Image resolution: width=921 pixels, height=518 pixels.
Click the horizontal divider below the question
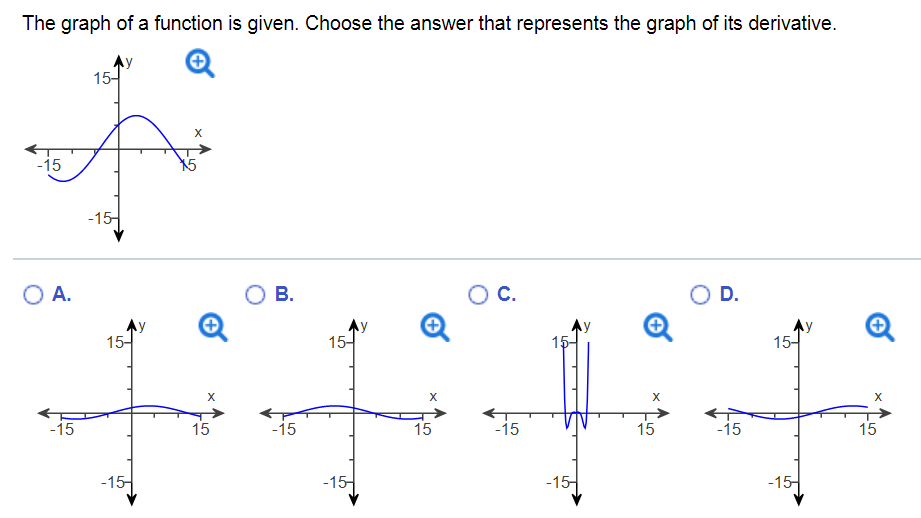(467, 258)
